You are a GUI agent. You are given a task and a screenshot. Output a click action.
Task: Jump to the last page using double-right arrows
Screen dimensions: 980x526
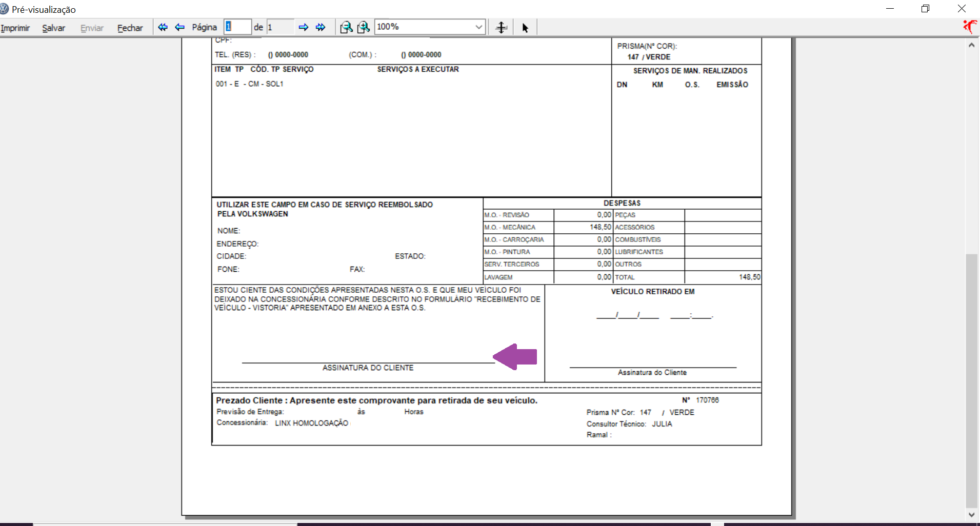click(321, 27)
